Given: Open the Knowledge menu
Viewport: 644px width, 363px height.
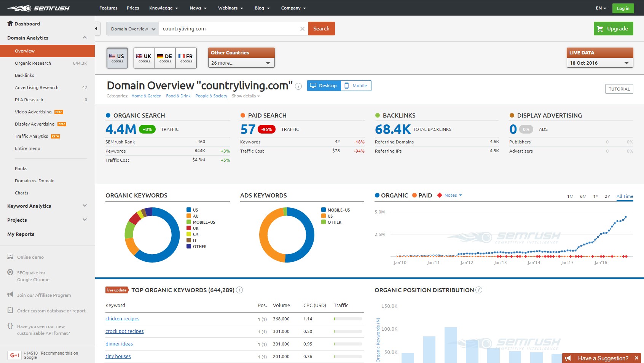Looking at the screenshot, I should 164,8.
